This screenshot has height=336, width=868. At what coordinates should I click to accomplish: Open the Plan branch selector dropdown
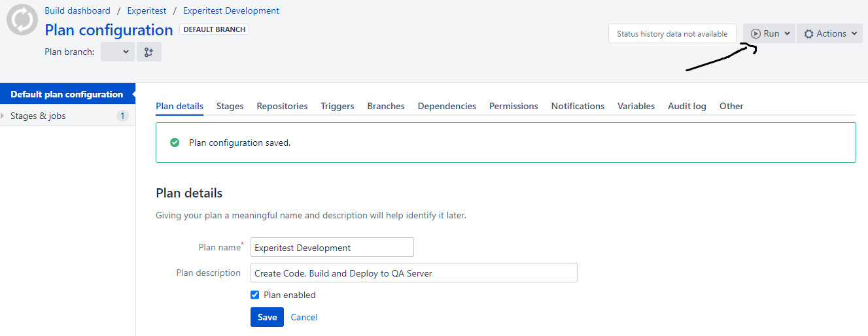pos(118,52)
